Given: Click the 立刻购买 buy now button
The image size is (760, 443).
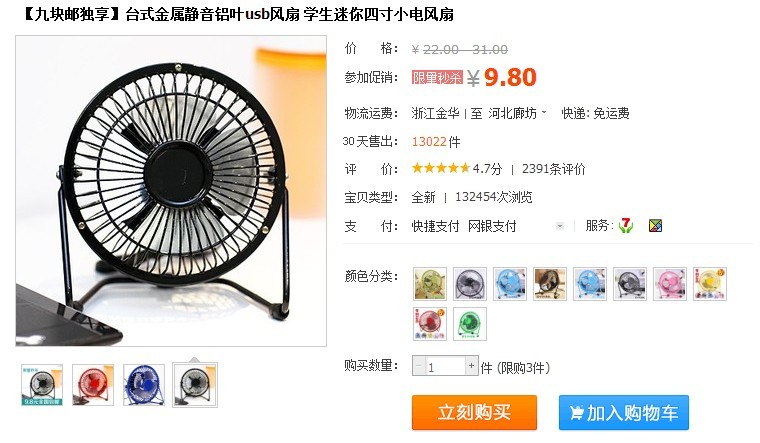Looking at the screenshot, I should 474,412.
